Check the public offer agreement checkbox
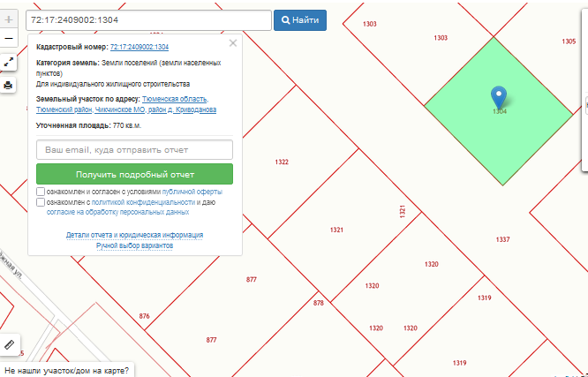Screen dimensions: 588x377 (41, 192)
